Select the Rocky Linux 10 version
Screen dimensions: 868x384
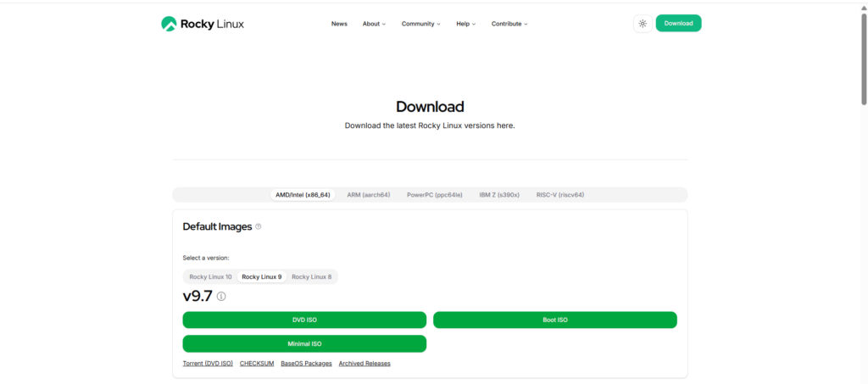tap(210, 277)
